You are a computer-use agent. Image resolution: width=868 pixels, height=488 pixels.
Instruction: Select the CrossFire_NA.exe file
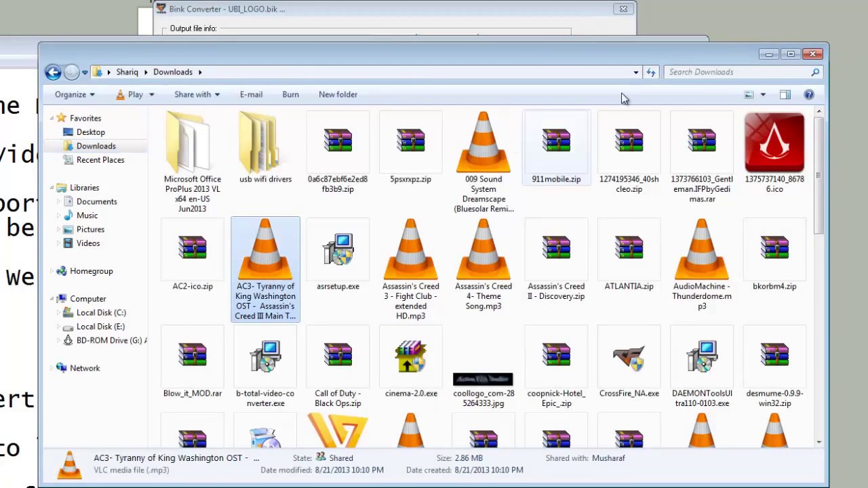click(x=629, y=362)
